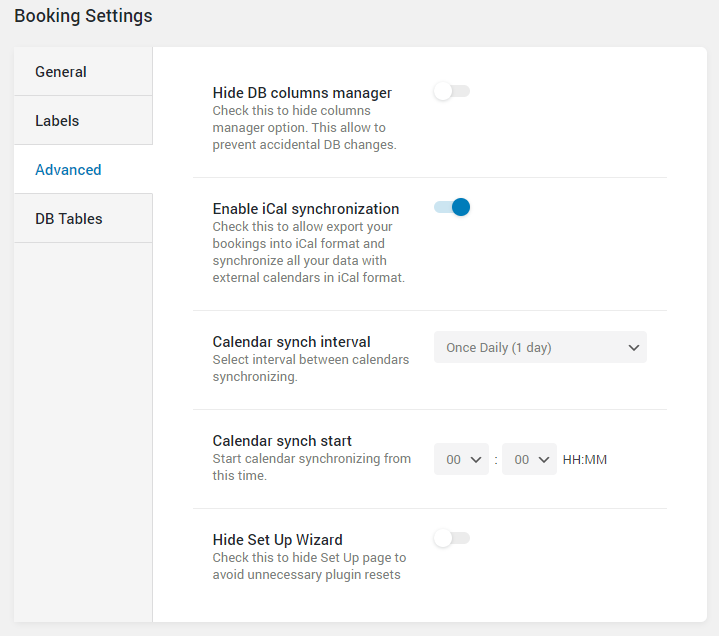This screenshot has height=636, width=719.
Task: Disable the iCal synchronization switch
Action: (452, 207)
